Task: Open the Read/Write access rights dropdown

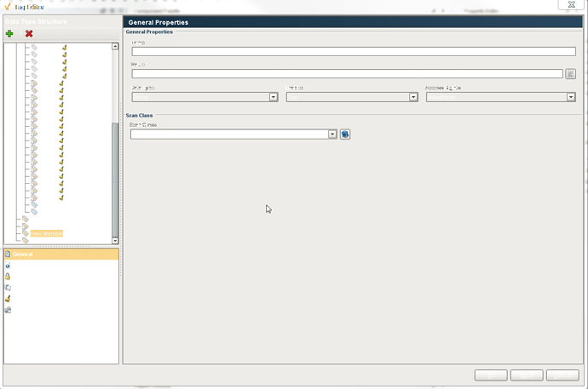Action: pyautogui.click(x=500, y=97)
